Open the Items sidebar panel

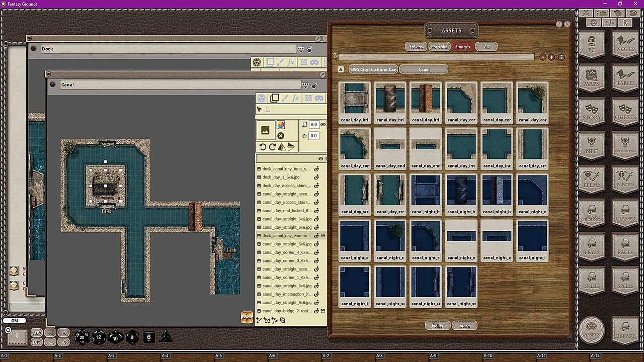(592, 178)
